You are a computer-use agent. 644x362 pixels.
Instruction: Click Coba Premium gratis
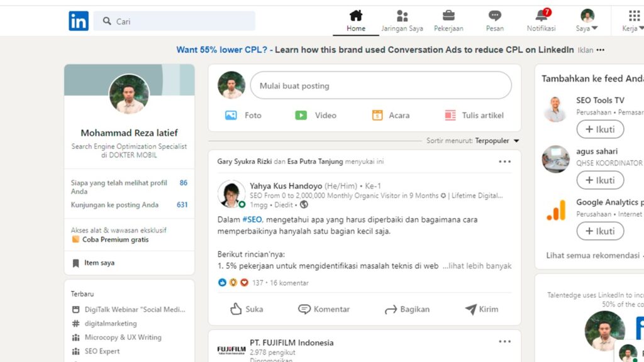[x=116, y=239]
